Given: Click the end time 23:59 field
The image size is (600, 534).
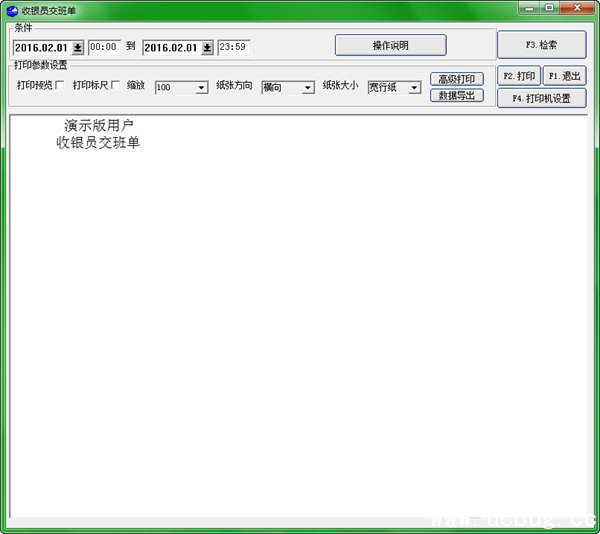Looking at the screenshot, I should [x=234, y=47].
